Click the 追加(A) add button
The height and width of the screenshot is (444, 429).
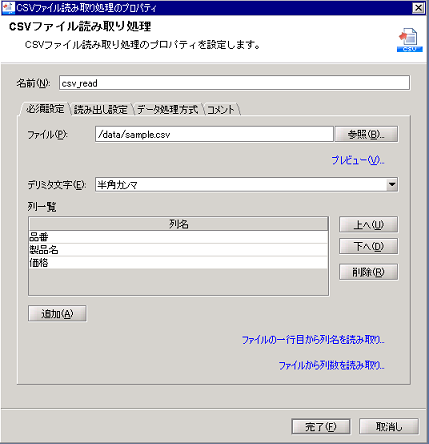[57, 313]
